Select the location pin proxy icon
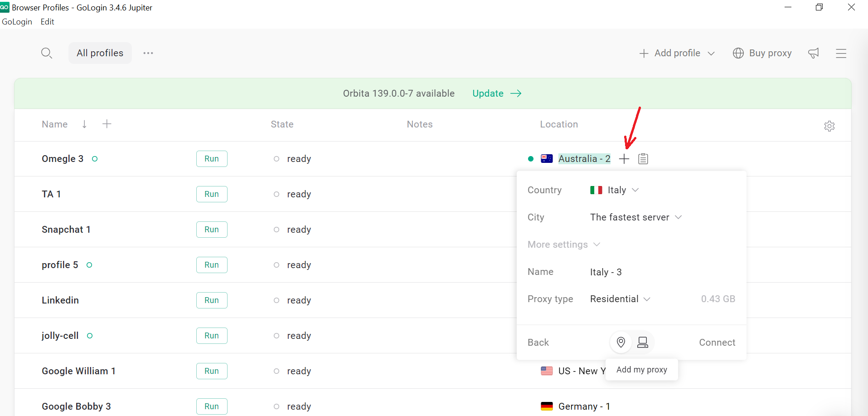Image resolution: width=868 pixels, height=416 pixels. coord(621,343)
